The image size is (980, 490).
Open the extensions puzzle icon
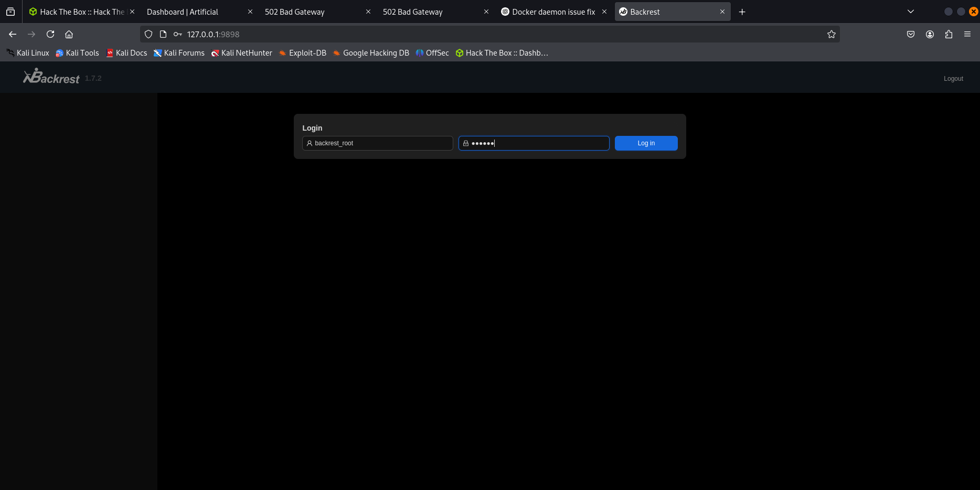[948, 34]
